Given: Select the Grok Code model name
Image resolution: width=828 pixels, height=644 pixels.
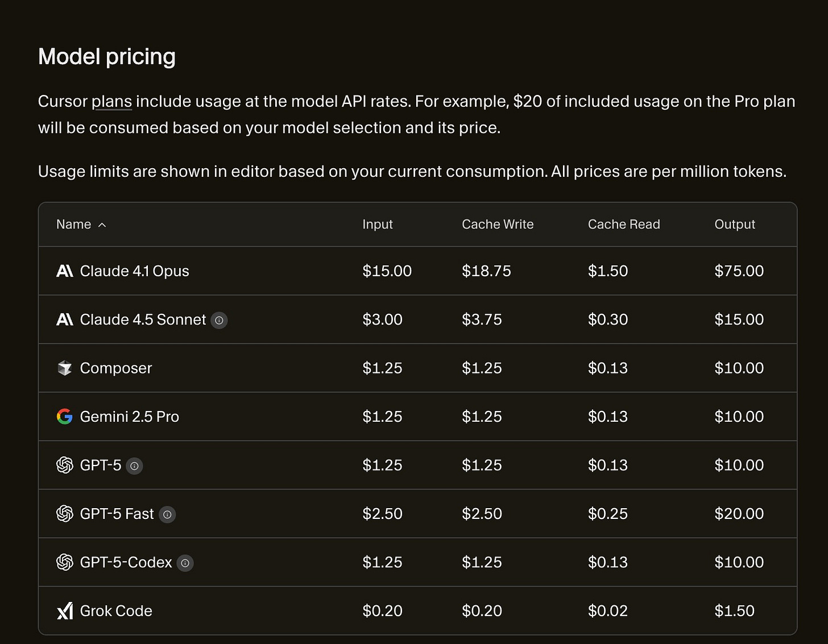Looking at the screenshot, I should (116, 611).
